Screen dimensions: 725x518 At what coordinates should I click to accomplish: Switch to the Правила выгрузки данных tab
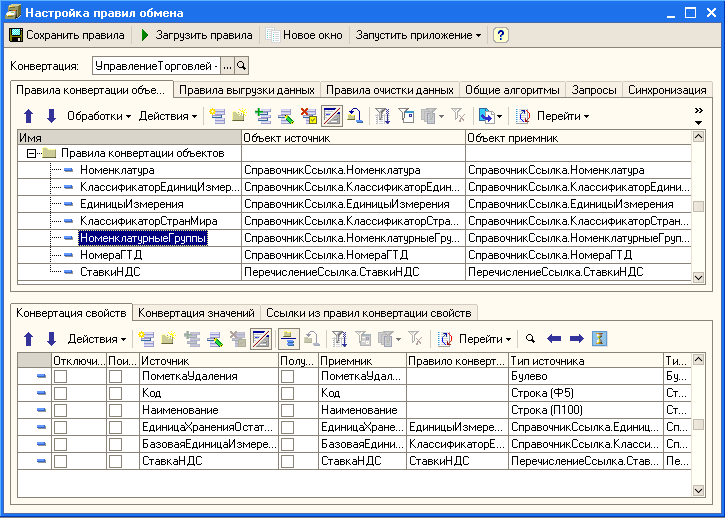coord(248,90)
